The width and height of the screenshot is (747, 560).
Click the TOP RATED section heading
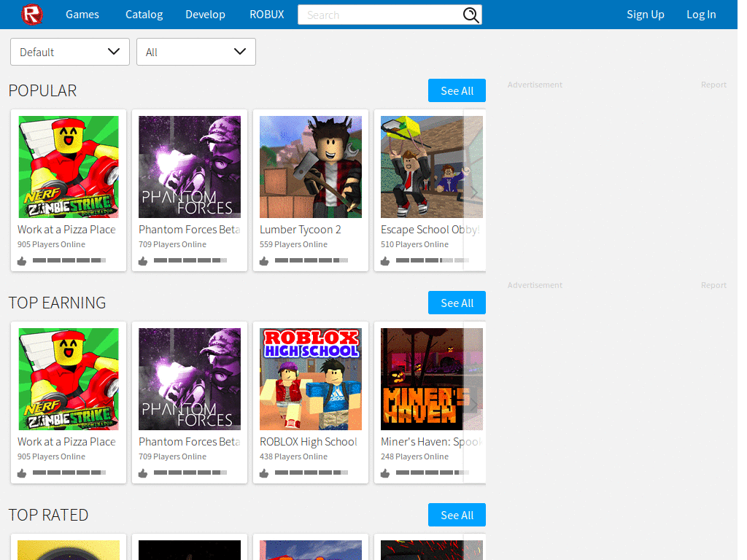[48, 515]
